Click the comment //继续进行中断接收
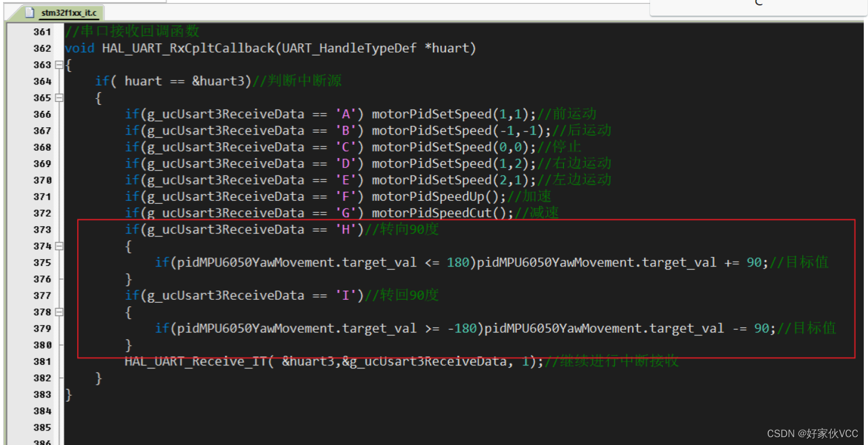The height and width of the screenshot is (445, 868). (x=611, y=361)
